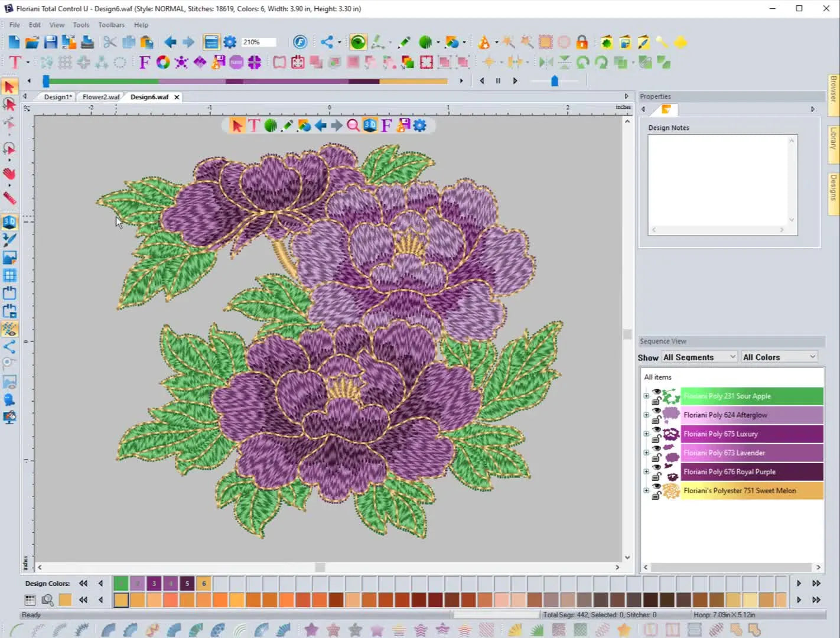Open the All Segments dropdown
This screenshot has width=840, height=638.
pos(699,357)
